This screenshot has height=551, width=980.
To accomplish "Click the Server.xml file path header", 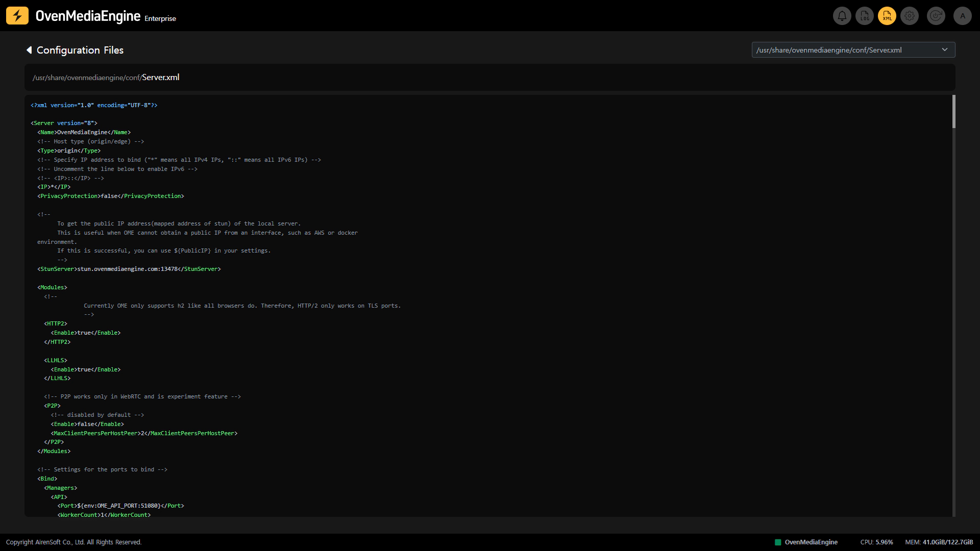I will (x=106, y=78).
